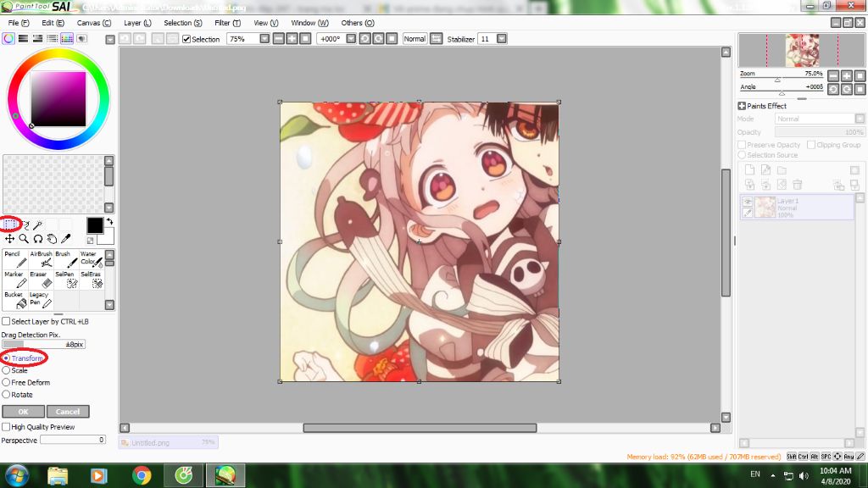Select the Eraser tool
Viewport: 868px width, 488px height.
(x=41, y=280)
